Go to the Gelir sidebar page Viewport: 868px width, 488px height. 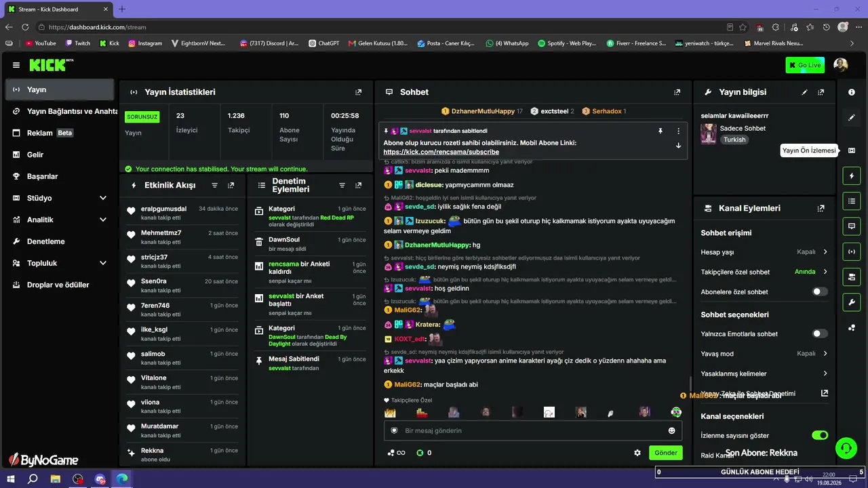coord(60,155)
